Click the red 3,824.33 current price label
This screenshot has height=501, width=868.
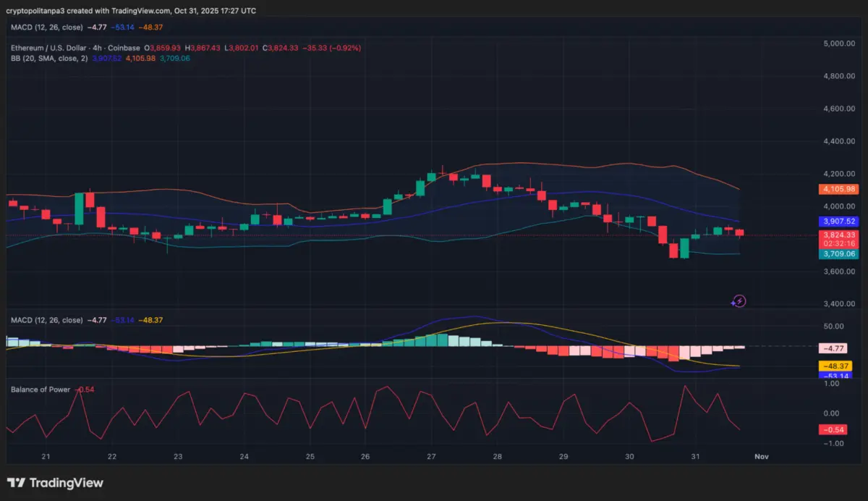838,235
